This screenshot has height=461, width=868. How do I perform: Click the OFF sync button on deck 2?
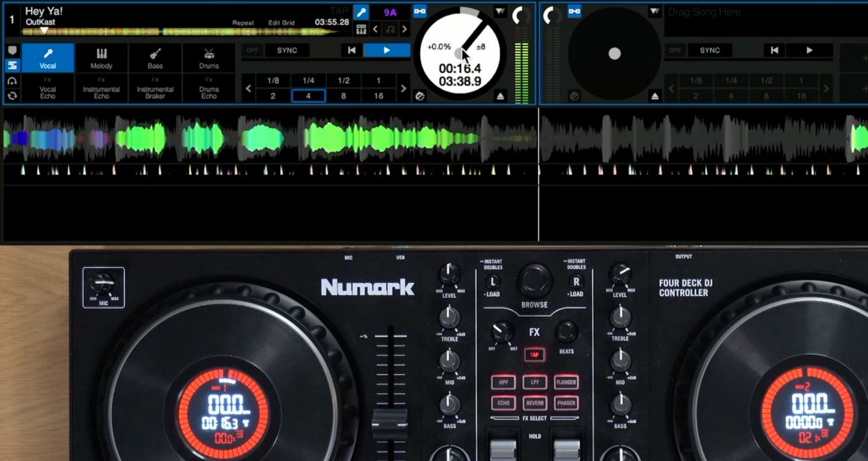click(675, 50)
